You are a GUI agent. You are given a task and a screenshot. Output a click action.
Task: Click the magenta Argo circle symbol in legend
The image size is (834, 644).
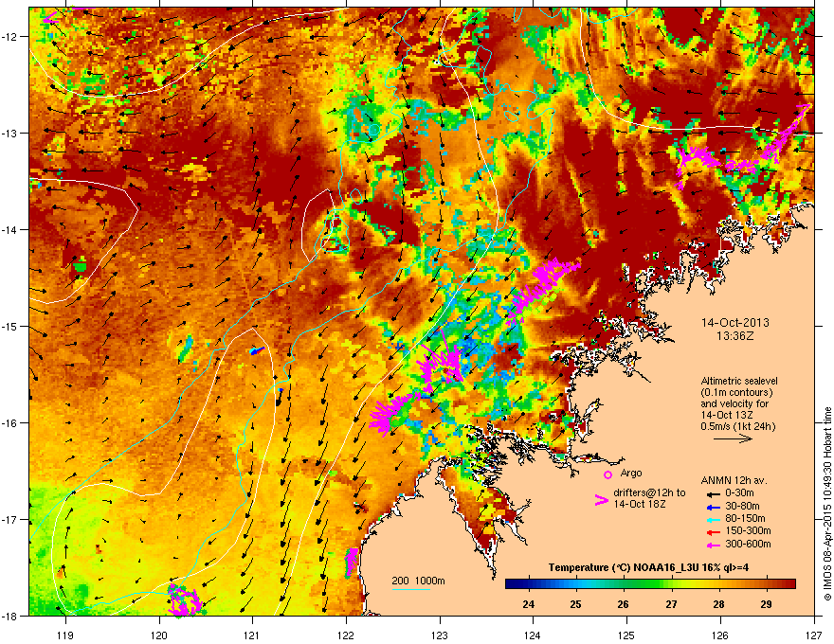(x=607, y=474)
